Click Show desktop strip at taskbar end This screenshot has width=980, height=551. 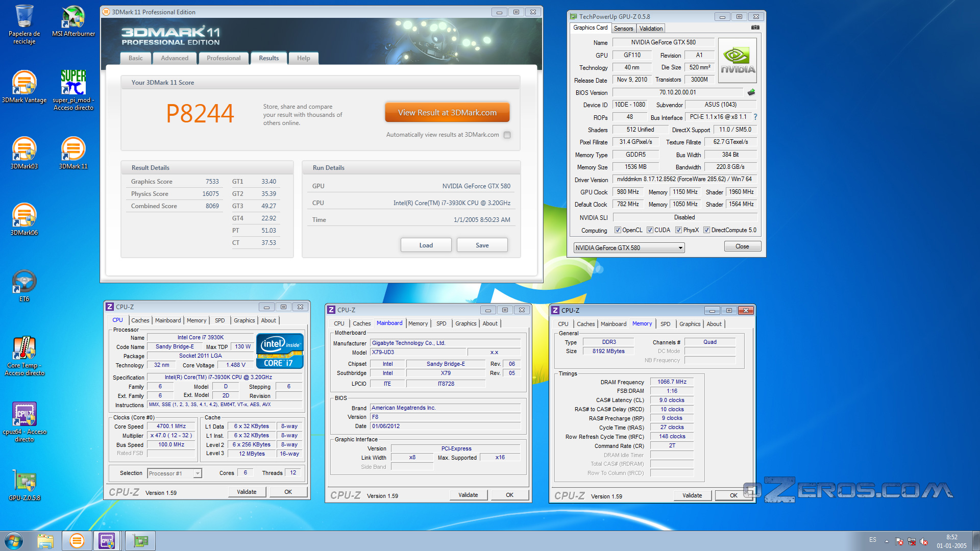pos(976,541)
